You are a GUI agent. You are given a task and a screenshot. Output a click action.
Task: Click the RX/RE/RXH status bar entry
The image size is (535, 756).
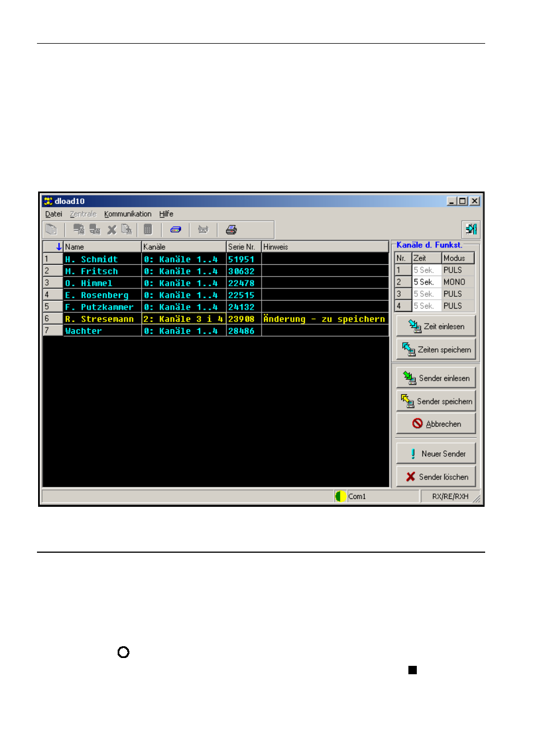pos(450,496)
